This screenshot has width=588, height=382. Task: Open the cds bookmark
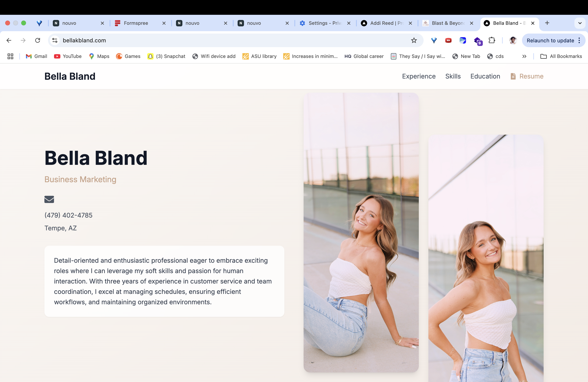[x=495, y=56]
